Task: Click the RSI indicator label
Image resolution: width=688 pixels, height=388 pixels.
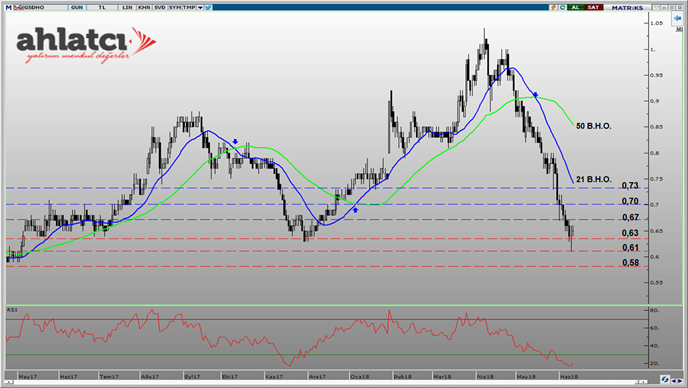Action: 12,310
